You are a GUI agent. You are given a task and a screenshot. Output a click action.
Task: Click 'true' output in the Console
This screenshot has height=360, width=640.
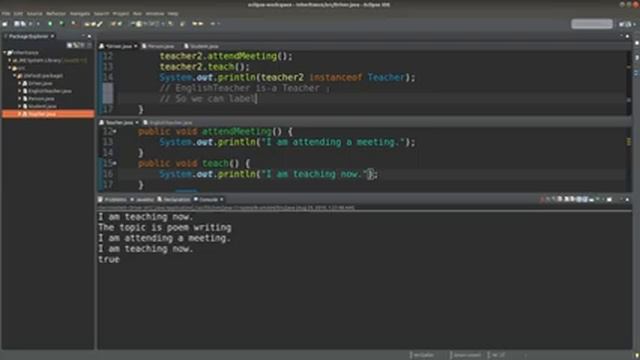coord(109,260)
